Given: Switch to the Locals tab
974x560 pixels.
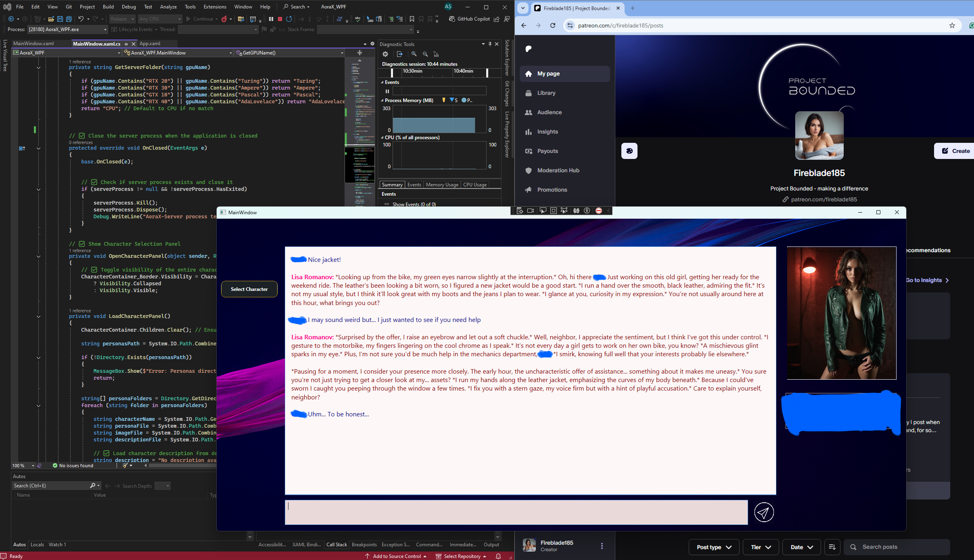Looking at the screenshot, I should 37,545.
